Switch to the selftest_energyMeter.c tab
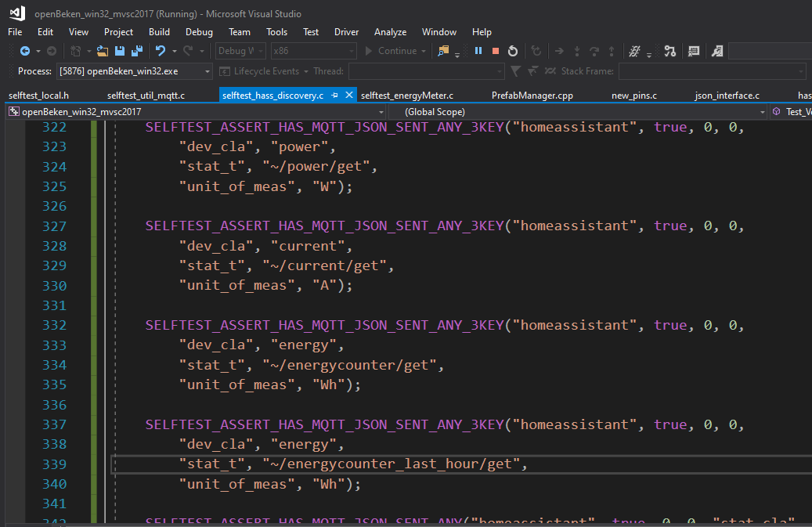 pyautogui.click(x=407, y=96)
